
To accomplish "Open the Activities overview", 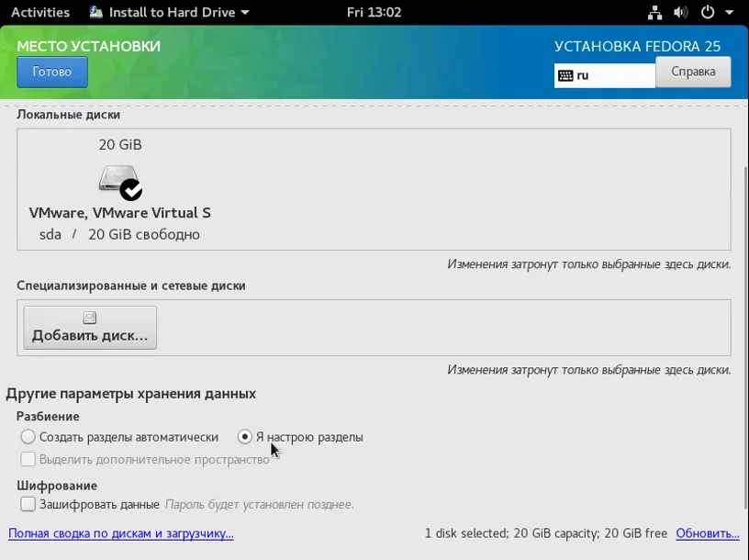I will click(x=40, y=12).
